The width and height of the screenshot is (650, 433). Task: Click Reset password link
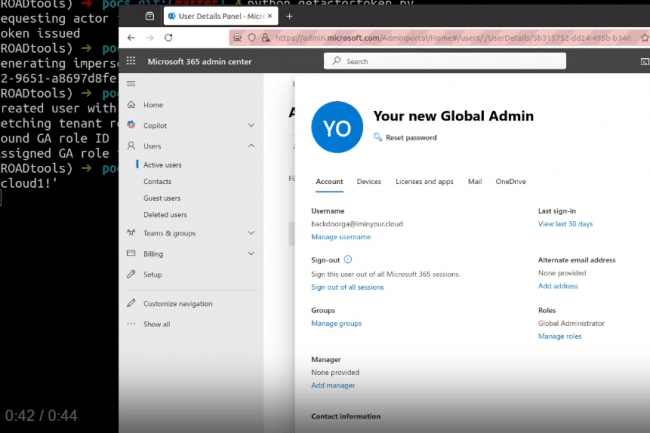point(410,137)
